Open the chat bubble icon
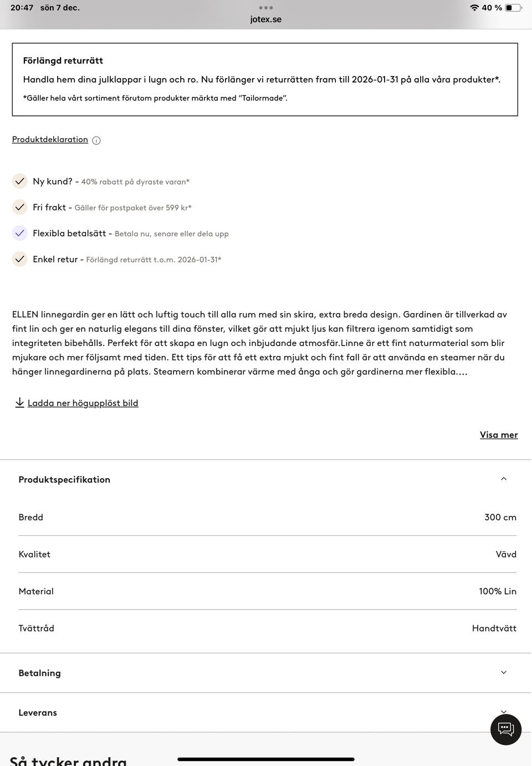The width and height of the screenshot is (532, 766). tap(505, 730)
